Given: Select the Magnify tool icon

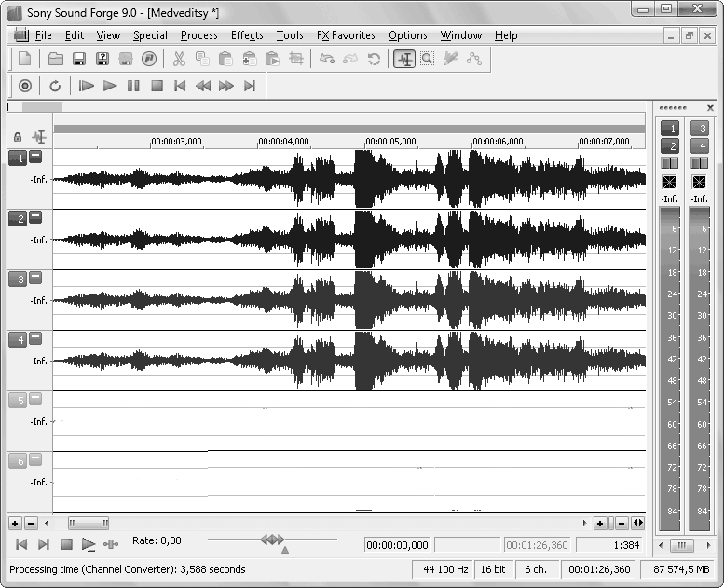Looking at the screenshot, I should coord(427,59).
